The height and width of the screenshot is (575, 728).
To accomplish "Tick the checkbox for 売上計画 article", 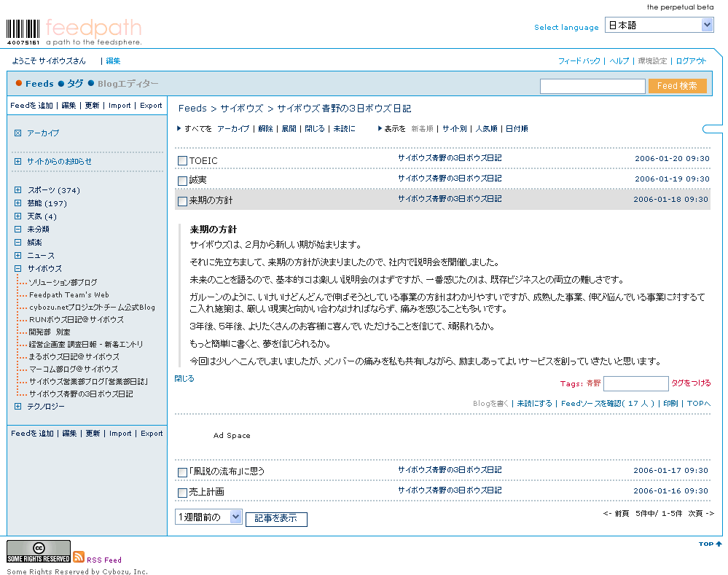I will click(182, 493).
